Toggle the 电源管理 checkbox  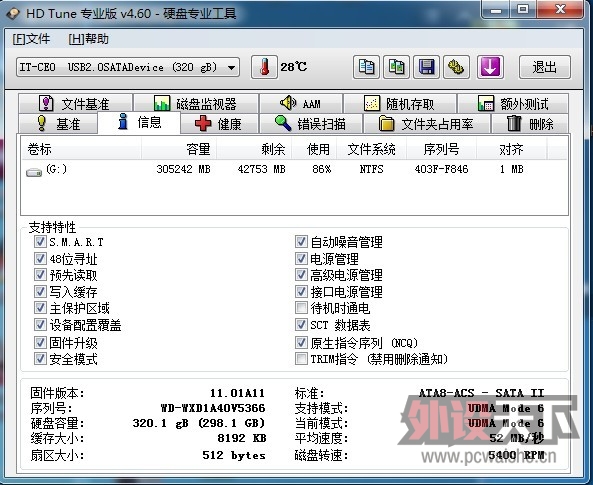[x=301, y=258]
